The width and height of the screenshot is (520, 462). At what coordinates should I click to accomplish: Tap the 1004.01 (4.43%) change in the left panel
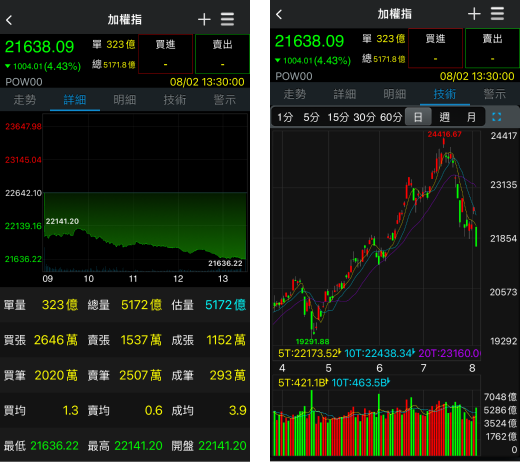(x=43, y=66)
